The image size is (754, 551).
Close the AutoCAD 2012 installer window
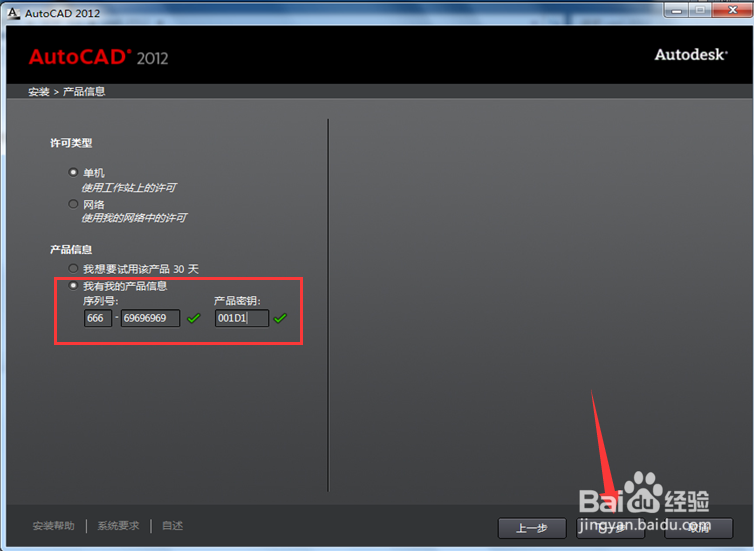click(732, 11)
